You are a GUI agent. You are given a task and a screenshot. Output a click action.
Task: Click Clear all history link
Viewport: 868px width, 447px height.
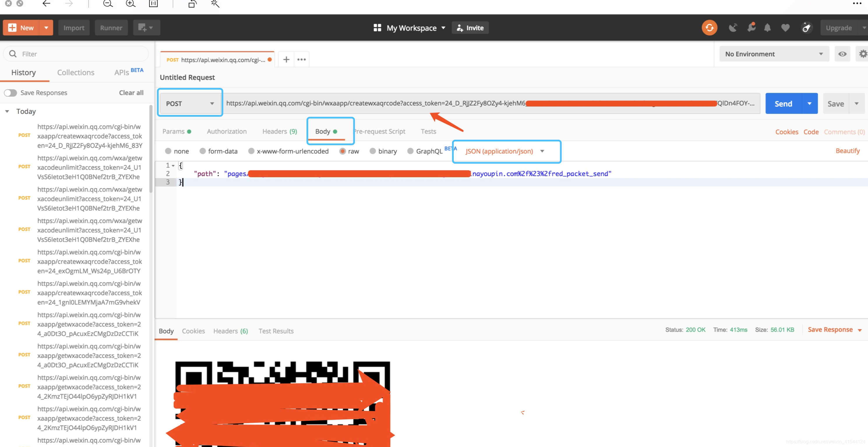pos(131,93)
